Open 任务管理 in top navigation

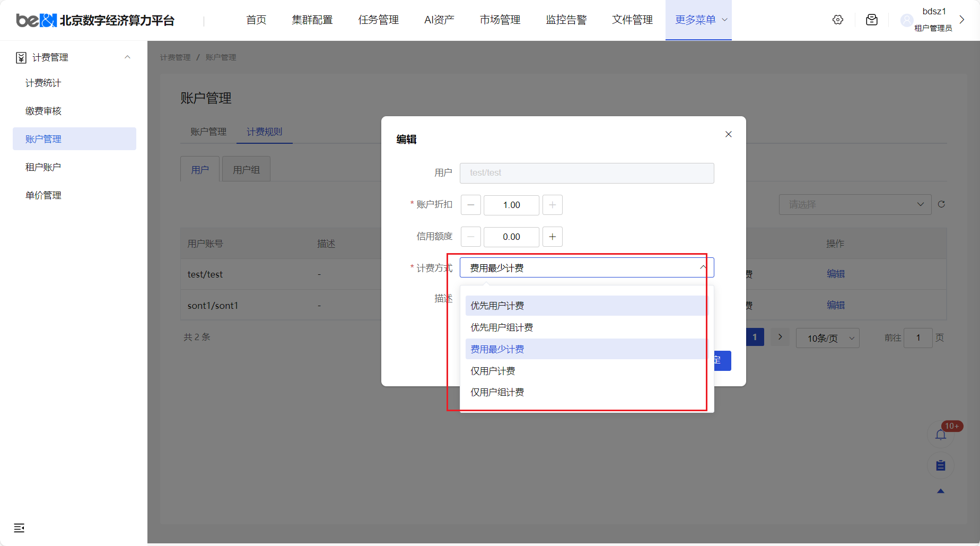(x=379, y=20)
